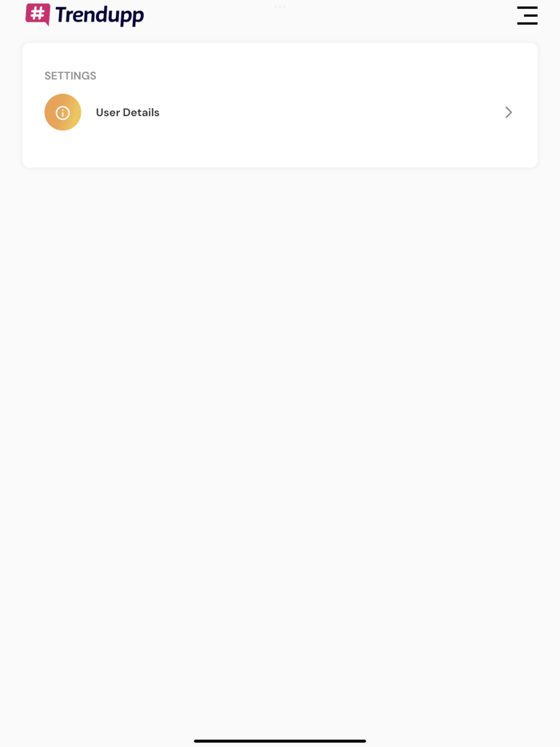
Task: Expand User Details with the right chevron
Action: (x=509, y=113)
